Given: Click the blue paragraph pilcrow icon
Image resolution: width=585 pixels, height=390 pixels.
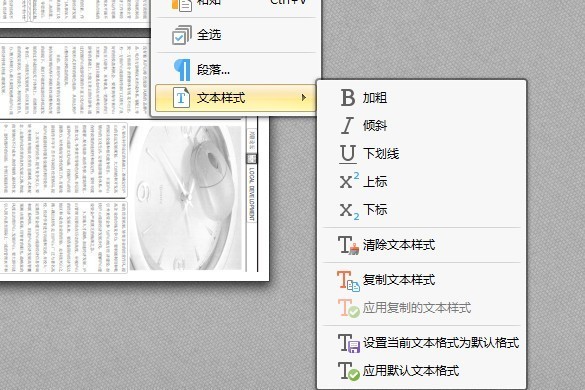Looking at the screenshot, I should 182,70.
